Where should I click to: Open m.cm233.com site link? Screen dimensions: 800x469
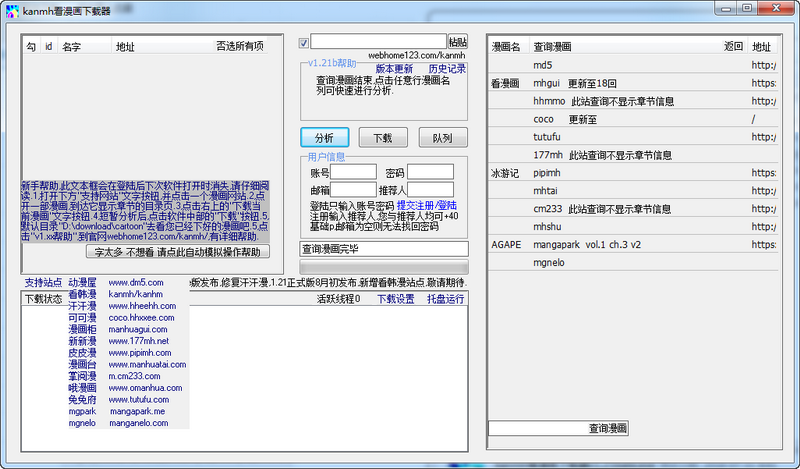coord(134,377)
